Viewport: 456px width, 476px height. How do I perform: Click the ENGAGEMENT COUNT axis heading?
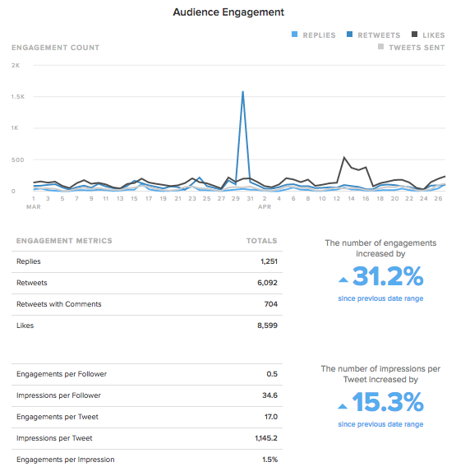pos(56,48)
